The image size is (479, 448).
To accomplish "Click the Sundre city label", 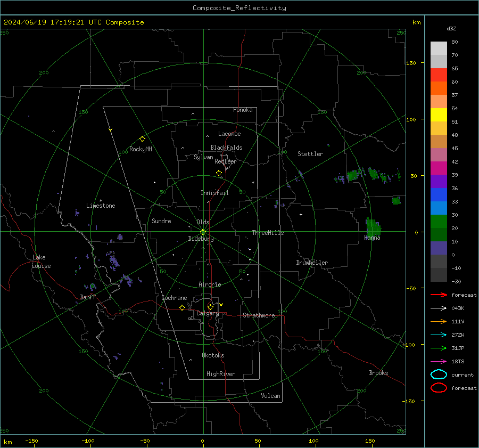I will (x=161, y=221).
